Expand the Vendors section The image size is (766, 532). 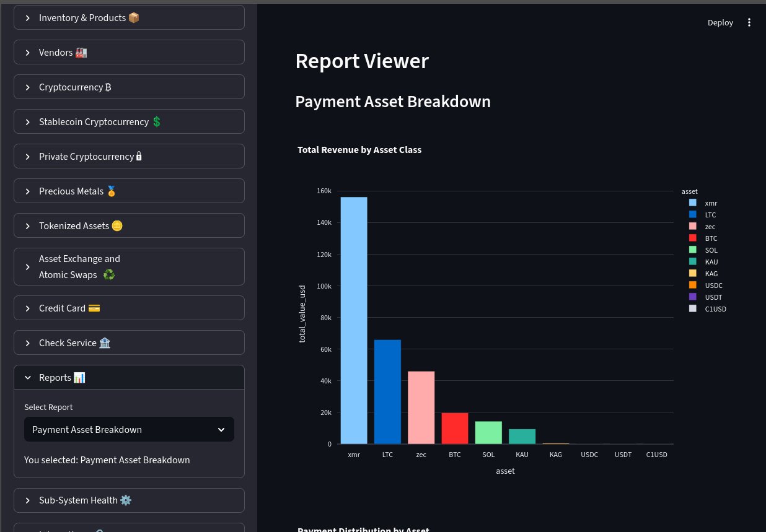(129, 53)
